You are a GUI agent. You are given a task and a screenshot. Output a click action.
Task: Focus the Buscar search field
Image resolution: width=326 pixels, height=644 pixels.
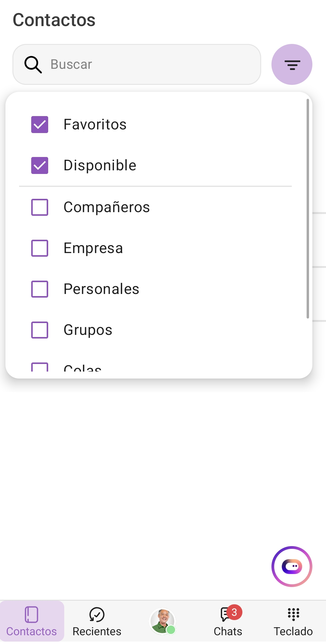[151, 65]
